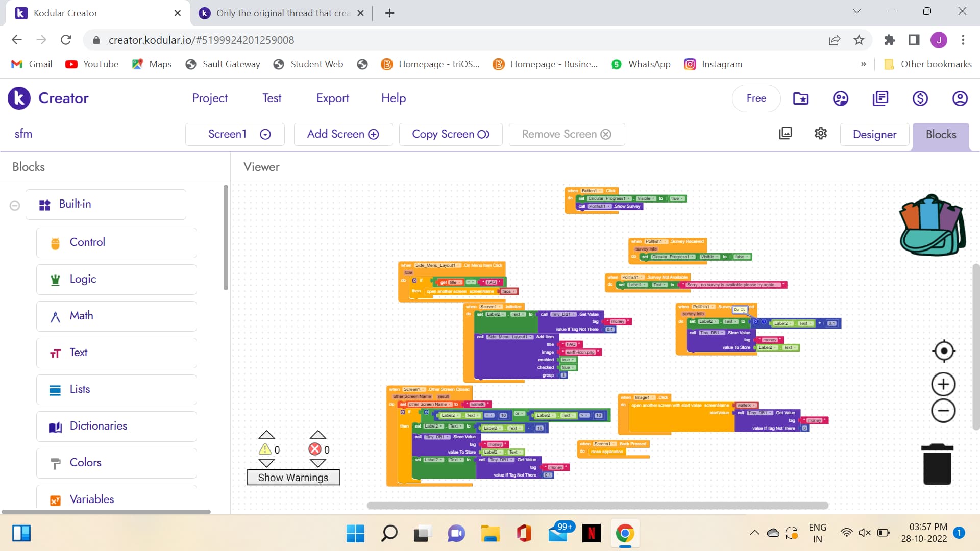Image resolution: width=980 pixels, height=551 pixels.
Task: Open screen settings with the gear icon
Action: [x=820, y=134]
